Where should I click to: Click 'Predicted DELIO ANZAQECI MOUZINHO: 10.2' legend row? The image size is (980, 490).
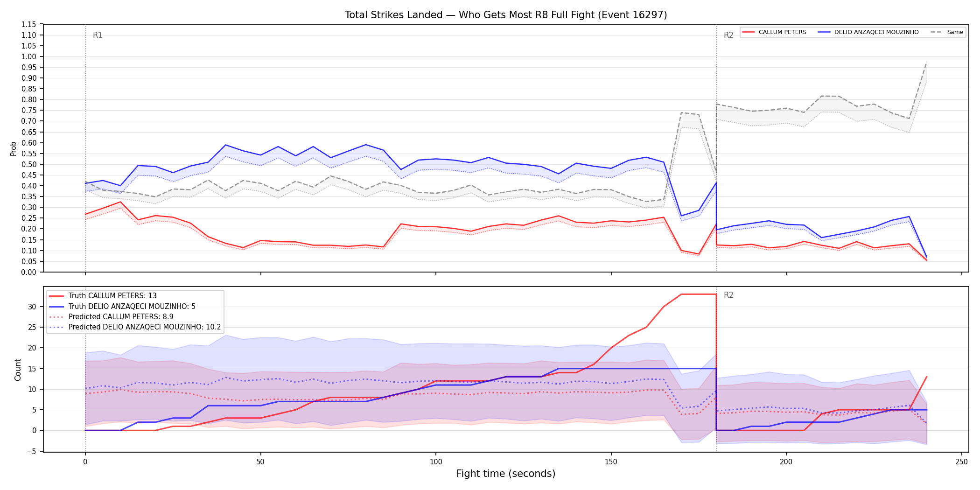pyautogui.click(x=135, y=327)
